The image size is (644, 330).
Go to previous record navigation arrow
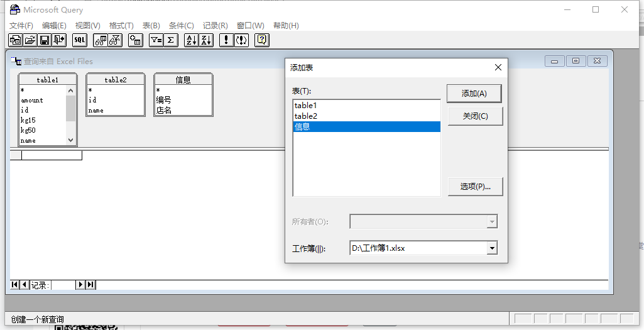tap(25, 284)
